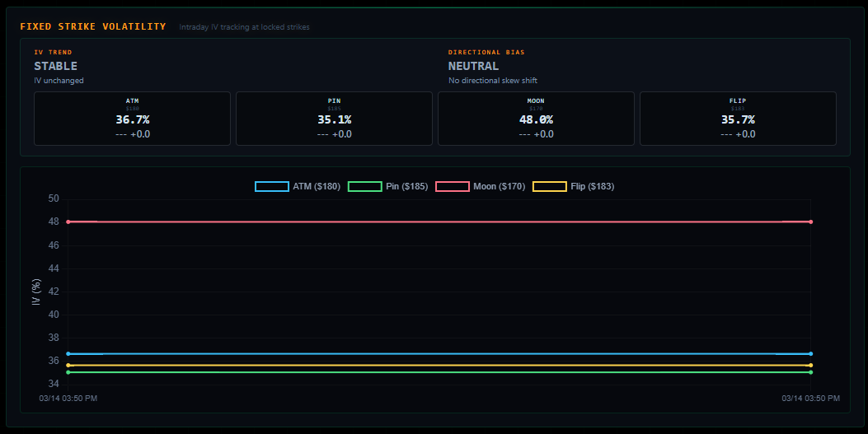Image resolution: width=868 pixels, height=434 pixels.
Task: Click the 'IV unchanged' description
Action: click(x=59, y=81)
